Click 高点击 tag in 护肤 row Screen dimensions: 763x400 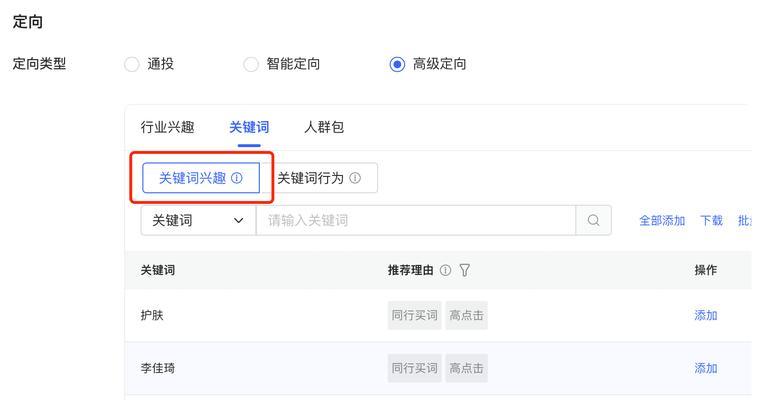pos(466,315)
